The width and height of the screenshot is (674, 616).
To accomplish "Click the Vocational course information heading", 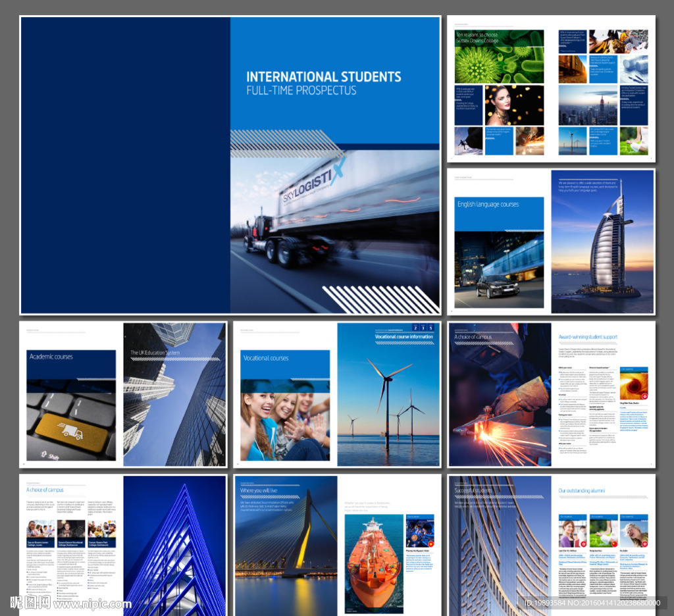I will 403,336.
